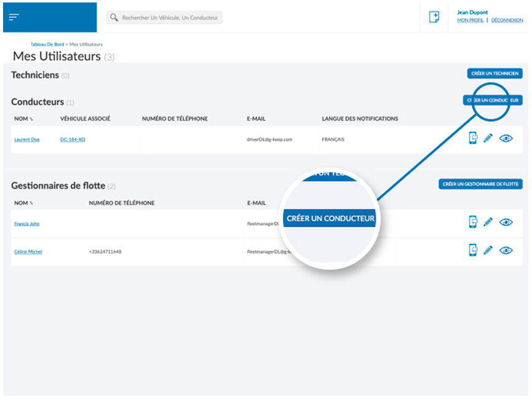Screen dimensions: 532x400
Task: Edit Céline Michel using the pencil icon
Action: 488,251
